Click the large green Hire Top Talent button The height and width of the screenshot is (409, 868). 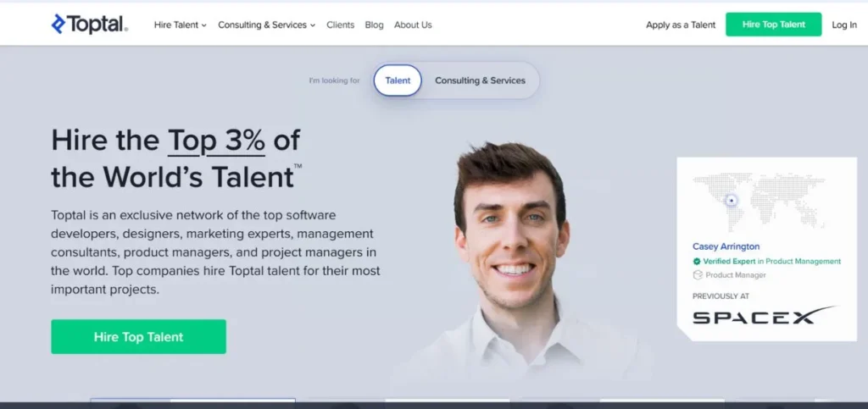(138, 336)
